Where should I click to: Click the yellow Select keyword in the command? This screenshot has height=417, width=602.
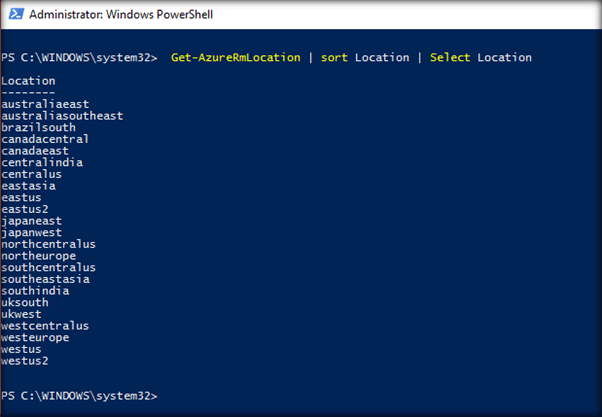[450, 58]
